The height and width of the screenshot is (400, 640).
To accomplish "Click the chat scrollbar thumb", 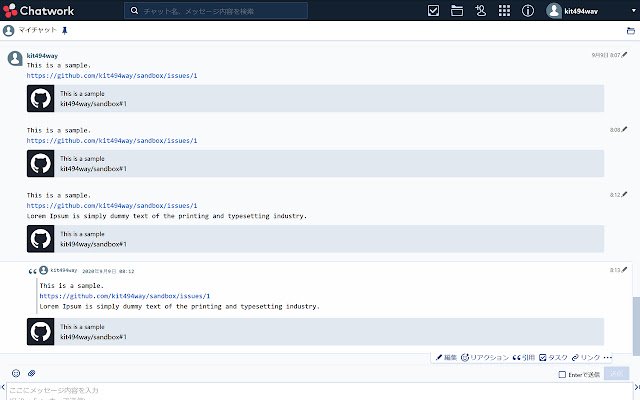I will (636, 326).
